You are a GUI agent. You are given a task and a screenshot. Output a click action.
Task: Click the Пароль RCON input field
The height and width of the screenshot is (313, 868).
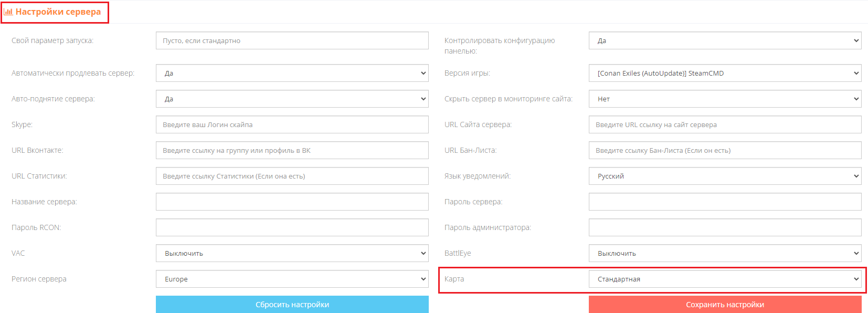(x=292, y=227)
